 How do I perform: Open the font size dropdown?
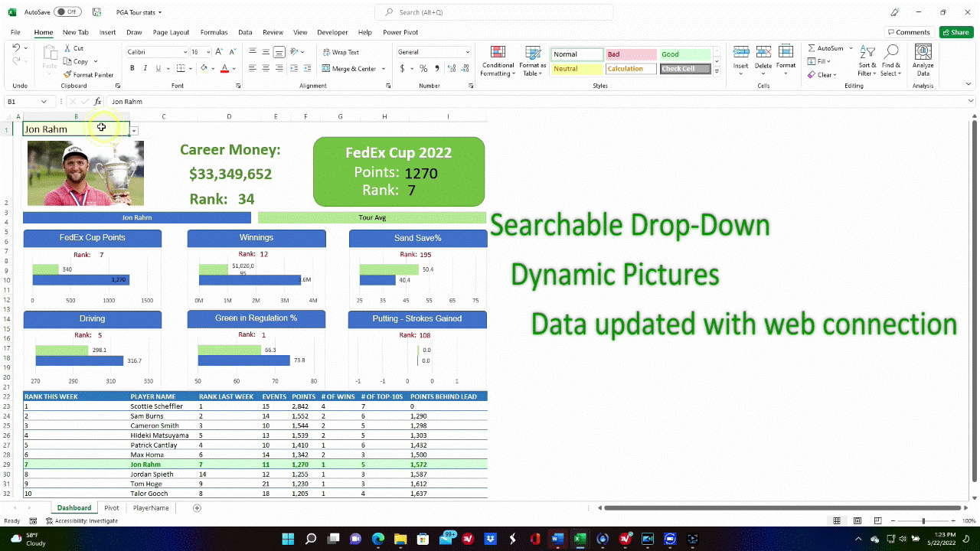coord(208,52)
